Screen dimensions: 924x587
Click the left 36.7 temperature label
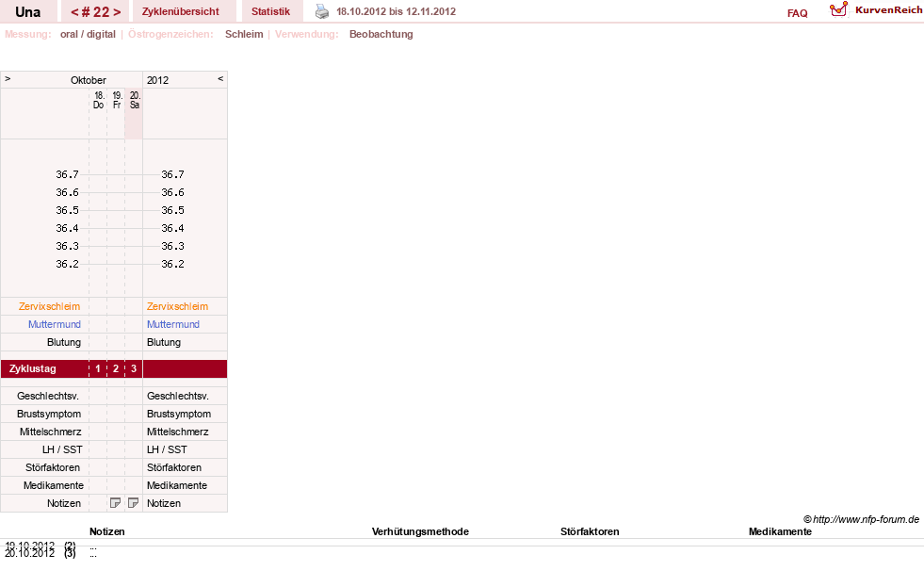(x=67, y=174)
